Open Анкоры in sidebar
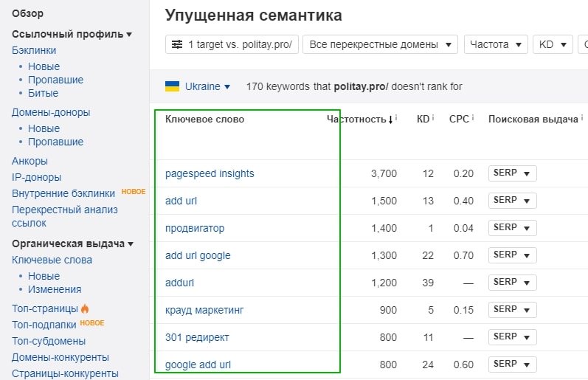Image resolution: width=588 pixels, height=380 pixels. [x=30, y=161]
